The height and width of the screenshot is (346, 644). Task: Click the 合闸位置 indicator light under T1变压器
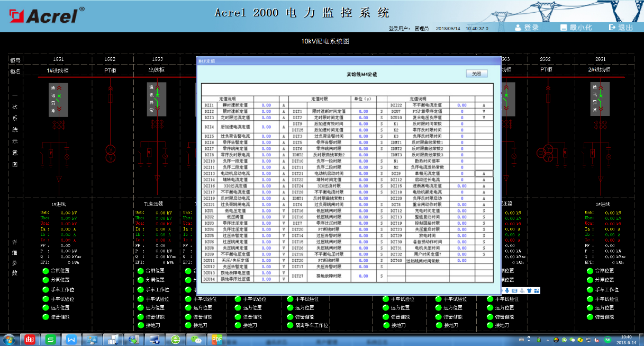click(140, 270)
